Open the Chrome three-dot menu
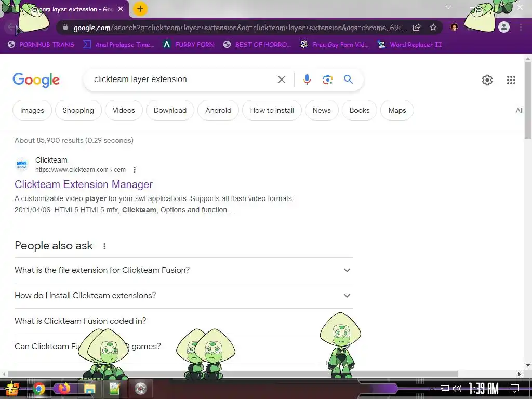Screen dimensions: 532x399 click(x=521, y=27)
